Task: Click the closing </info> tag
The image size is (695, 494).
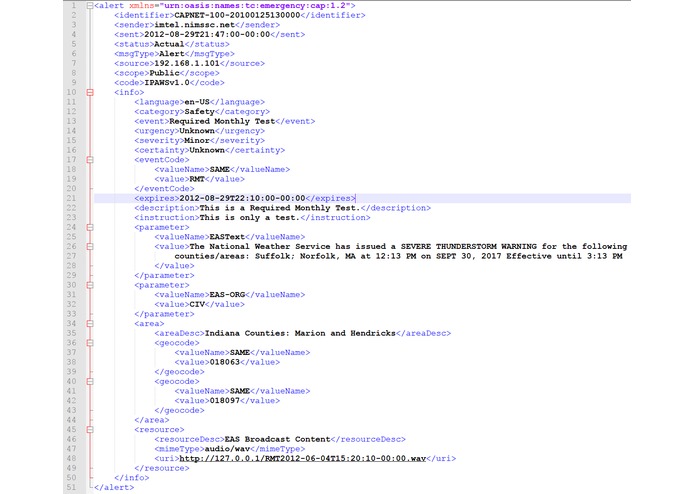Action: point(132,478)
